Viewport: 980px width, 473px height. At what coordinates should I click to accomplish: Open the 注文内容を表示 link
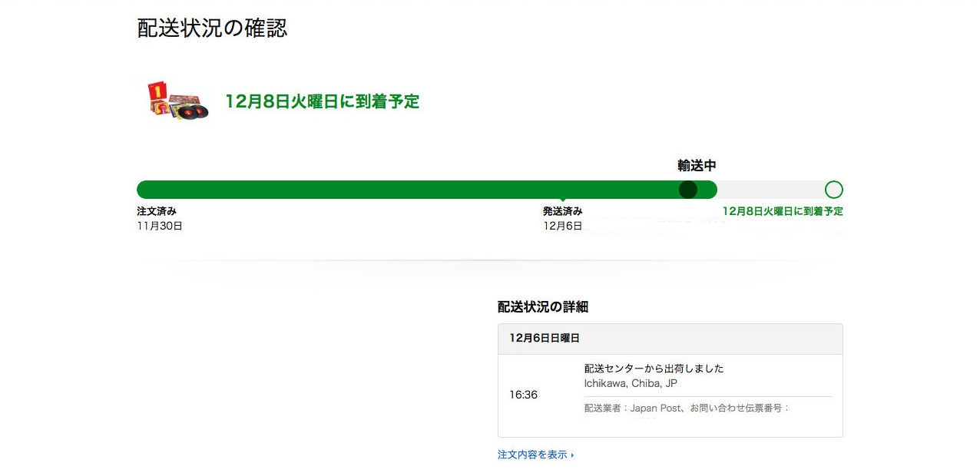click(532, 455)
